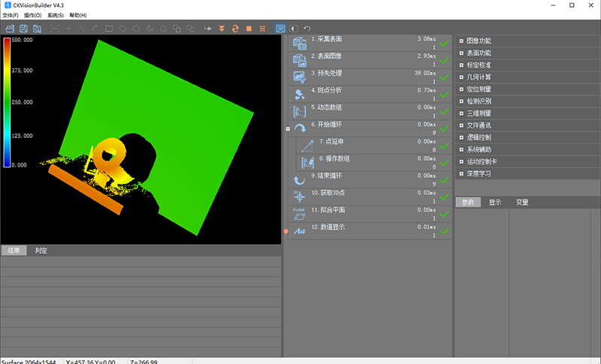Click the save project disk icon
601x364 pixels.
[x=23, y=29]
